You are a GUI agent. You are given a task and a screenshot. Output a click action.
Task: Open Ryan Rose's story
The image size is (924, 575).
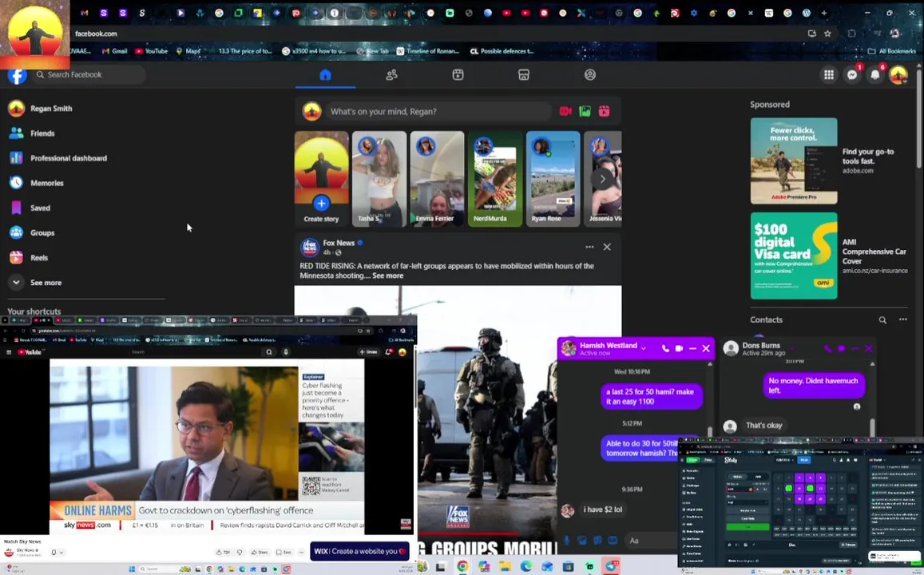point(553,179)
